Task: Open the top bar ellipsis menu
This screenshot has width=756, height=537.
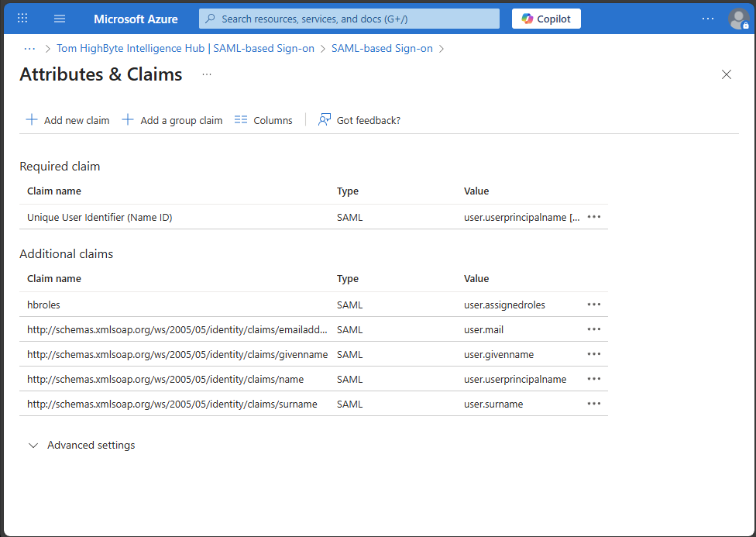Action: tap(707, 19)
